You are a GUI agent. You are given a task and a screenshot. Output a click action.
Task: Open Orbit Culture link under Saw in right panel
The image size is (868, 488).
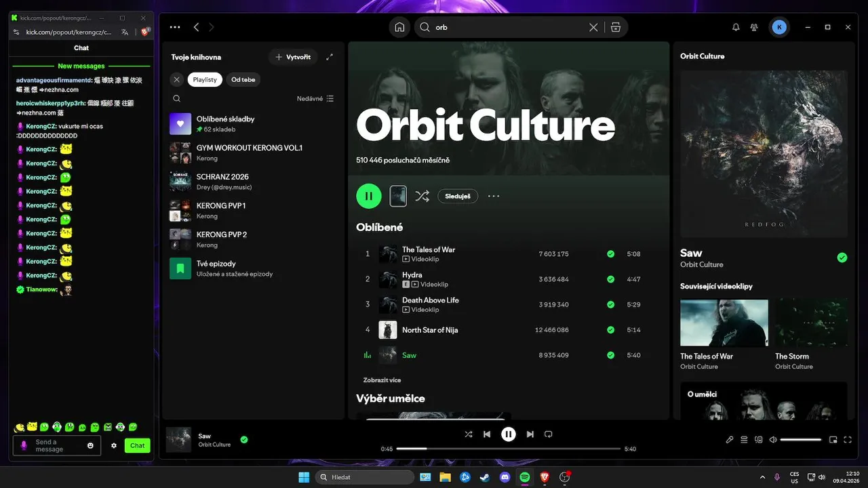pyautogui.click(x=702, y=264)
